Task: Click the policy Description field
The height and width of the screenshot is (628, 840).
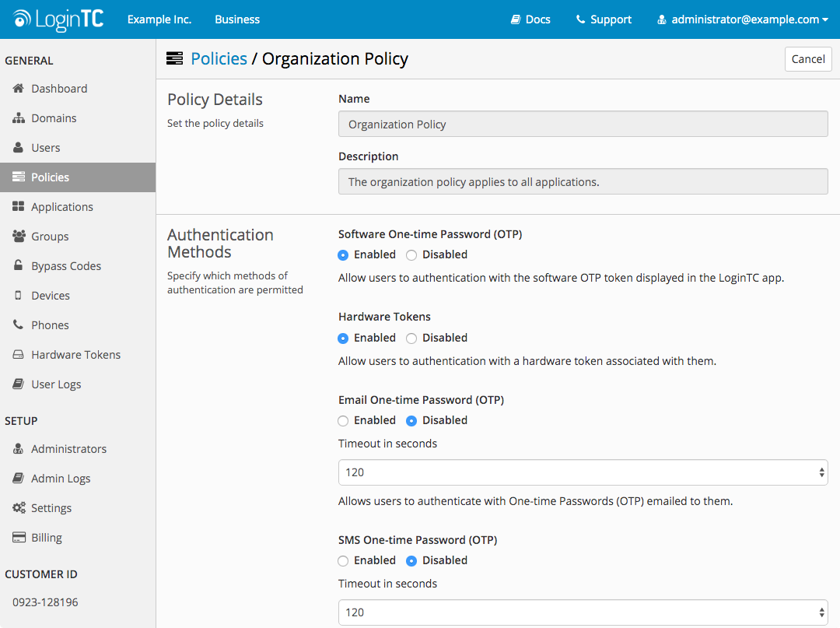Action: 583,181
